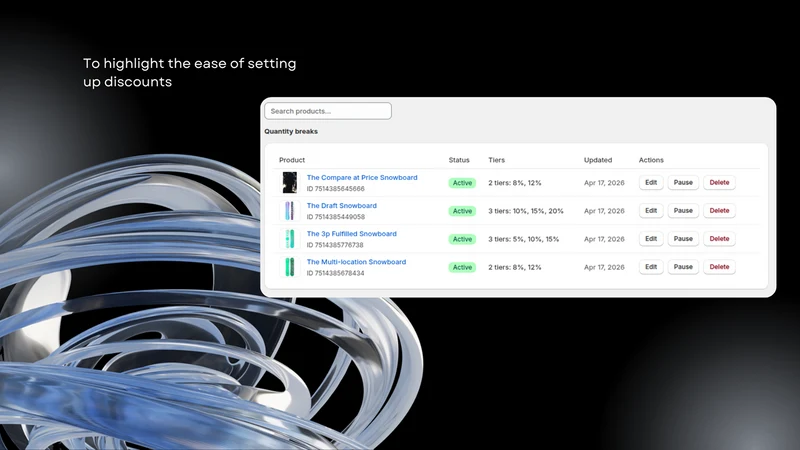This screenshot has width=800, height=450.
Task: Open The Compare at Price Snowboard link
Action: pos(362,178)
